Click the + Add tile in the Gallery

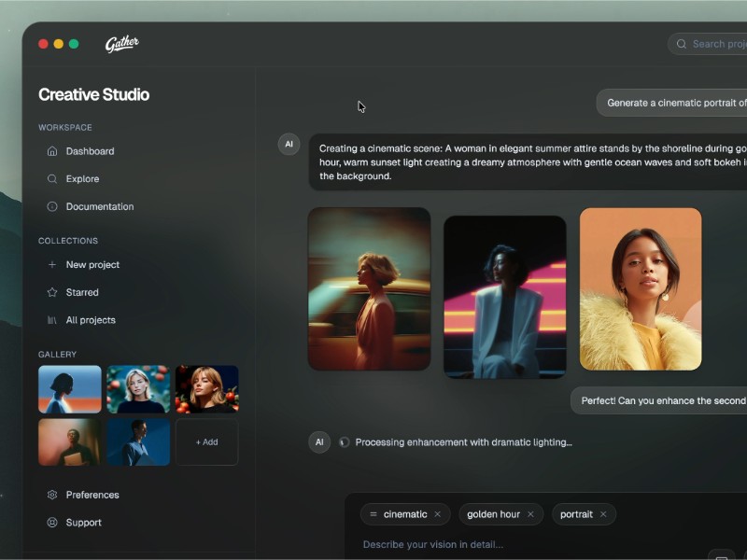click(x=206, y=442)
